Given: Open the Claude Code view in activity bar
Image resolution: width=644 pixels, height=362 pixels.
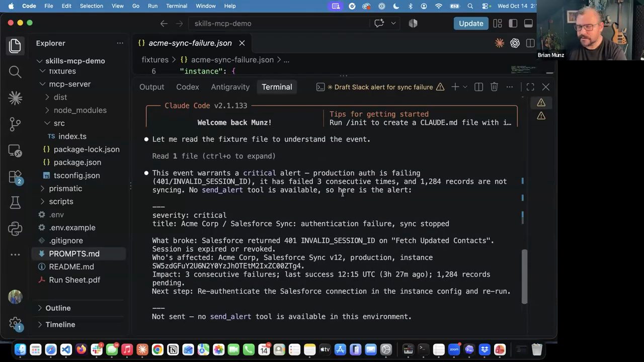Looking at the screenshot, I should [15, 98].
